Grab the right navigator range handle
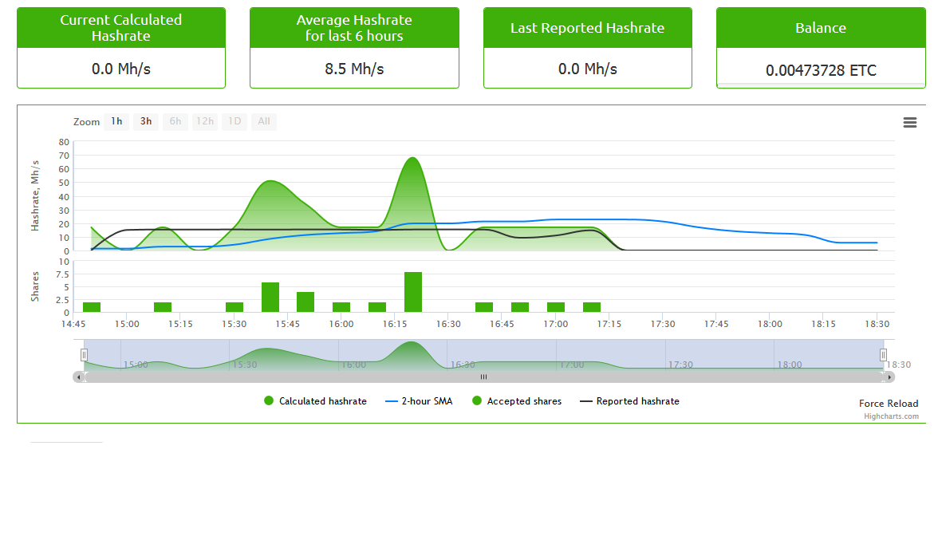The image size is (938, 560). tap(883, 355)
